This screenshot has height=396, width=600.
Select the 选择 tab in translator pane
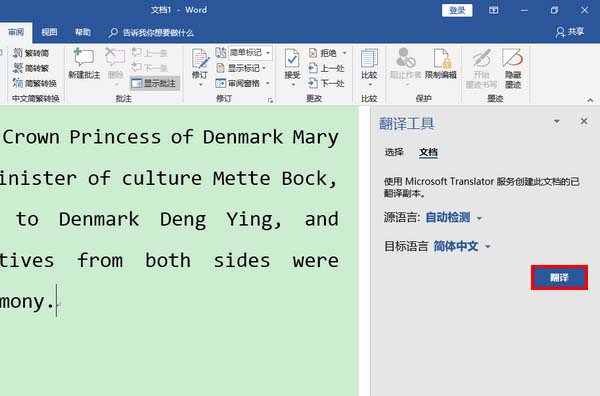(394, 152)
